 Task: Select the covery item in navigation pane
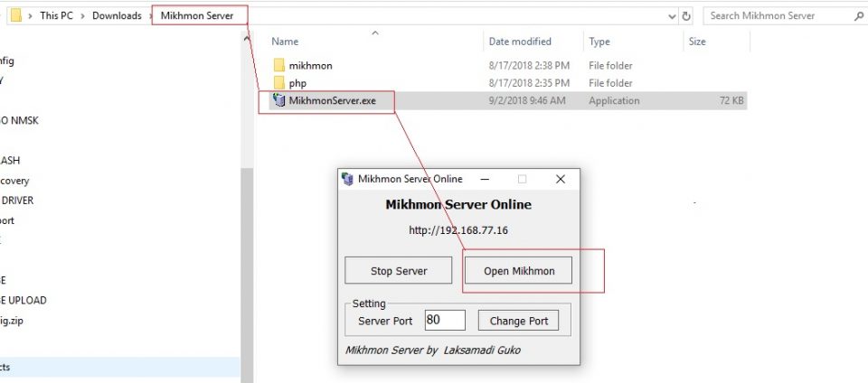click(14, 181)
